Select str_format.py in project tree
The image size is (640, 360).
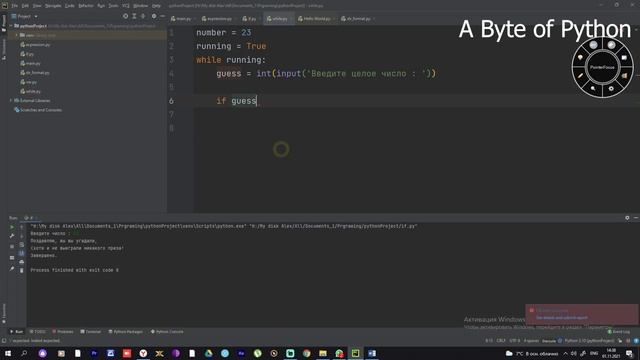(35, 73)
